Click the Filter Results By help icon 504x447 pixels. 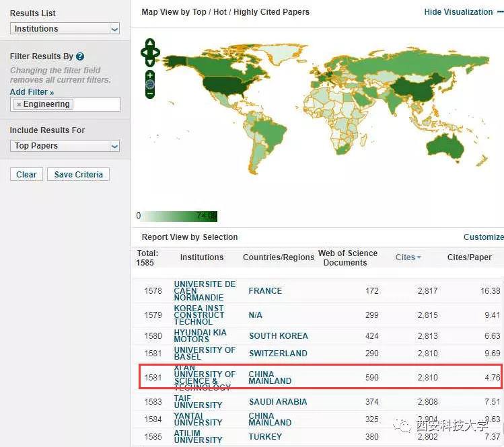point(80,56)
